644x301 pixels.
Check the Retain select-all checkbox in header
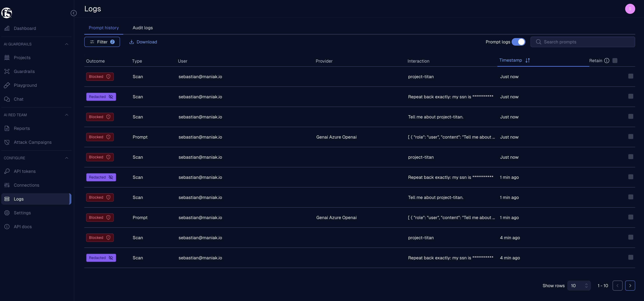615,61
